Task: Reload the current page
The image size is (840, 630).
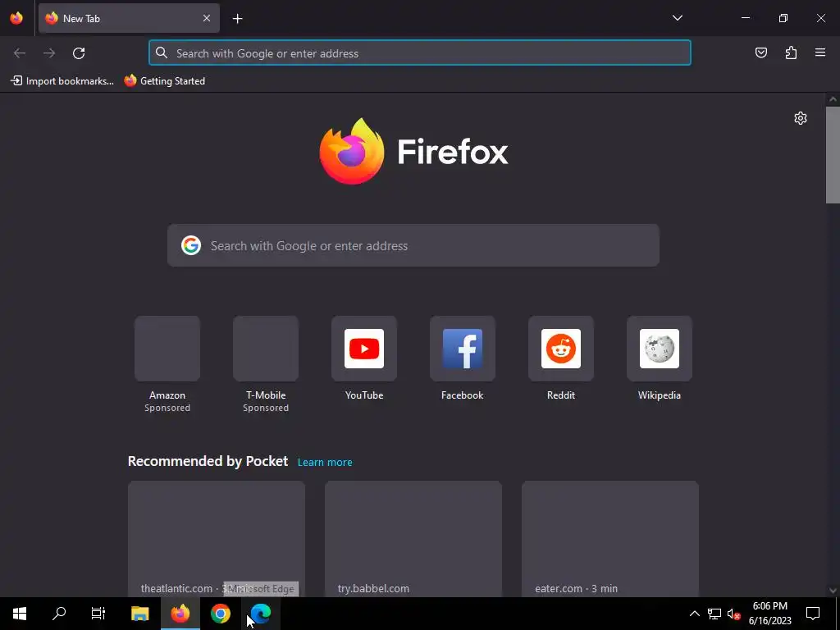Action: point(79,53)
